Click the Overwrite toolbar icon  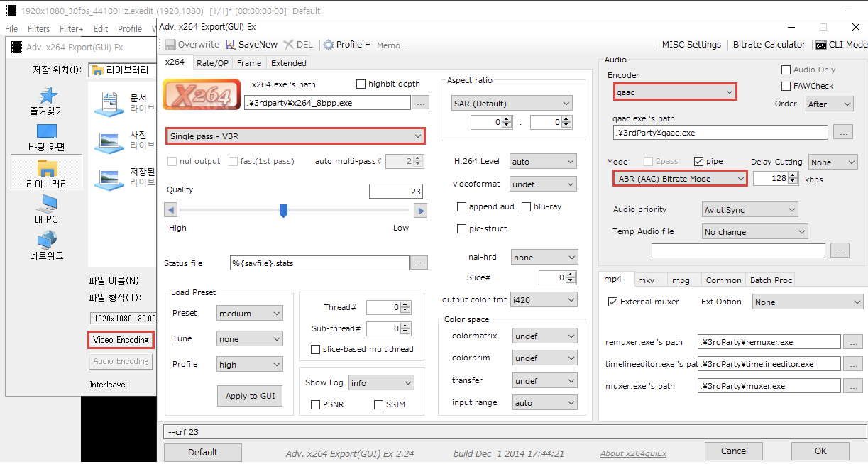coord(170,44)
